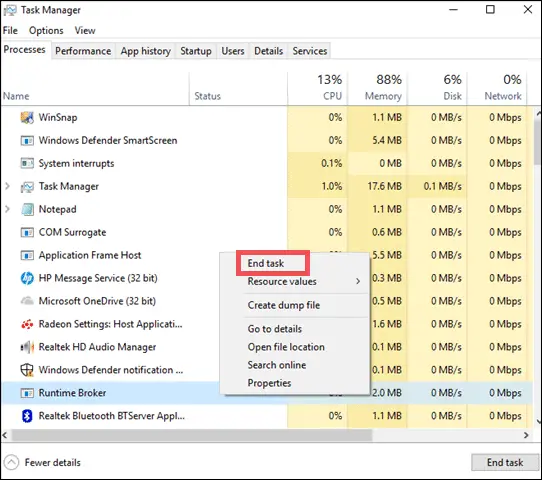The width and height of the screenshot is (542, 480).
Task: Click the Windows Defender SmartScreen icon
Action: coord(27,141)
